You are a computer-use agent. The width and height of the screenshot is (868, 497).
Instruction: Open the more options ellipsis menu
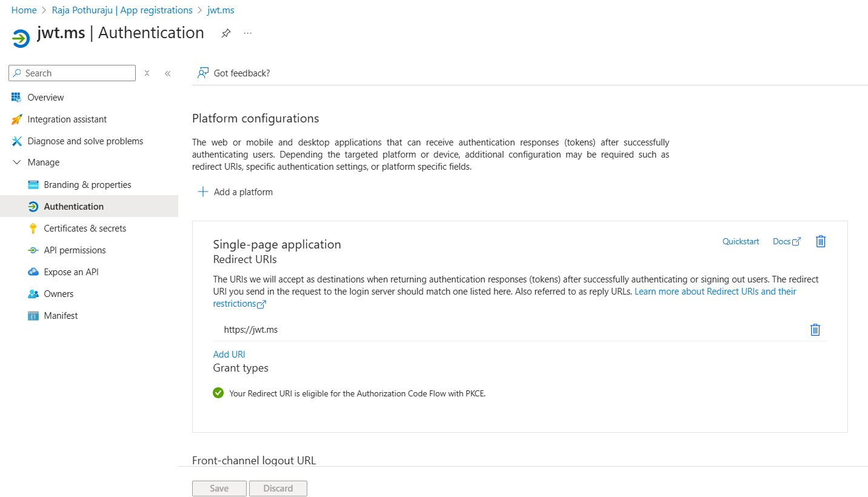click(247, 34)
